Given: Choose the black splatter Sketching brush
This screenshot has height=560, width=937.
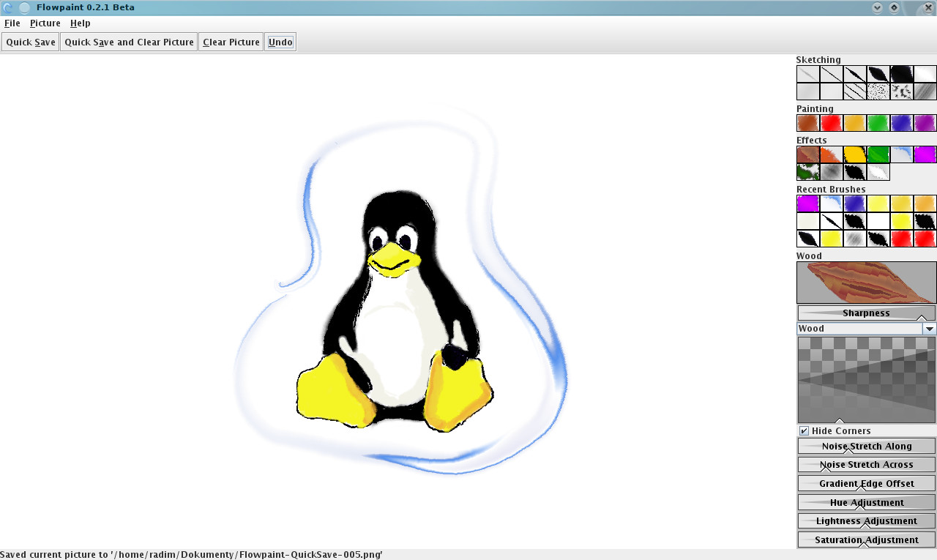Looking at the screenshot, I should coord(902,92).
